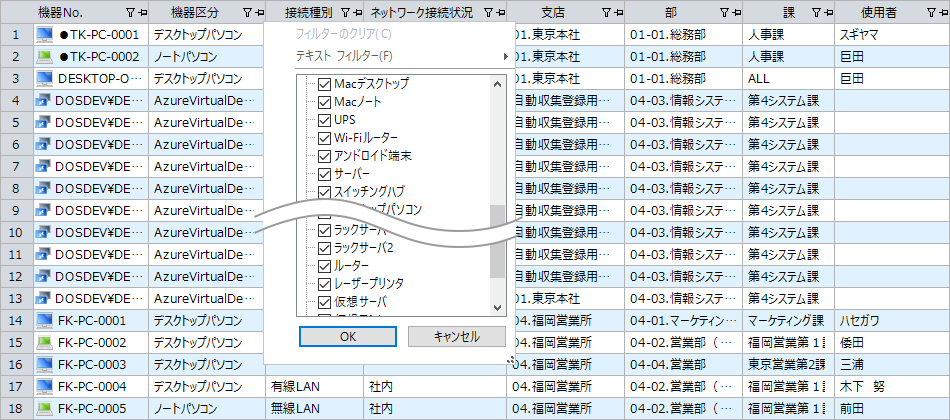Toggle the サーバー checkbox
Image resolution: width=950 pixels, height=420 pixels.
[325, 175]
